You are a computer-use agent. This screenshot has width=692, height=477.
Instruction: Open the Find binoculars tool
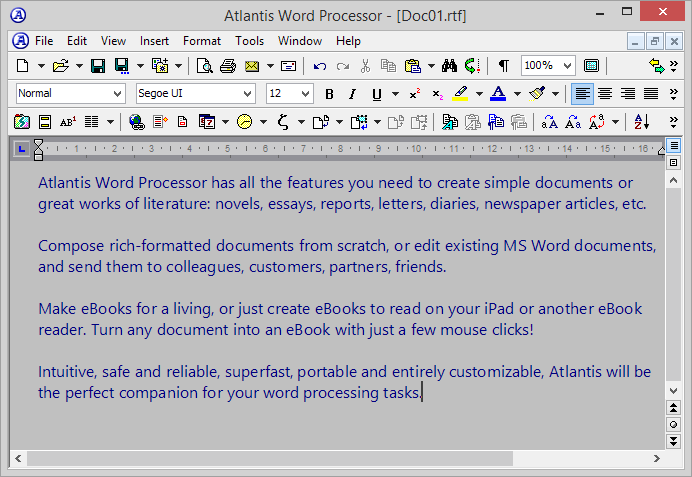pos(449,66)
